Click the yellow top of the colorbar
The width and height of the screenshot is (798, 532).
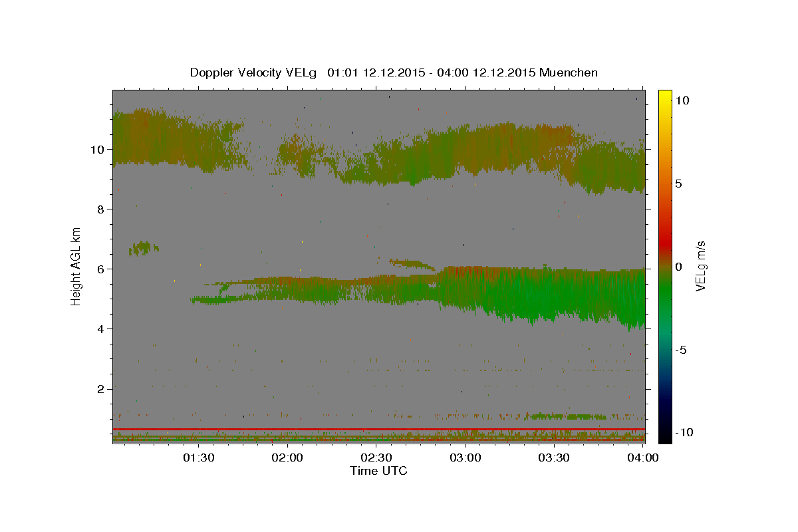click(x=665, y=96)
